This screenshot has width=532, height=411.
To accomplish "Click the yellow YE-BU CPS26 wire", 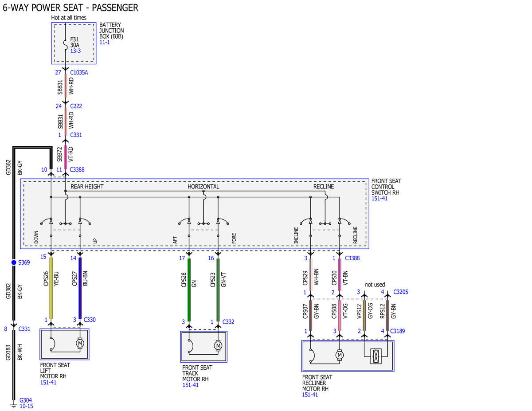I will pos(51,288).
